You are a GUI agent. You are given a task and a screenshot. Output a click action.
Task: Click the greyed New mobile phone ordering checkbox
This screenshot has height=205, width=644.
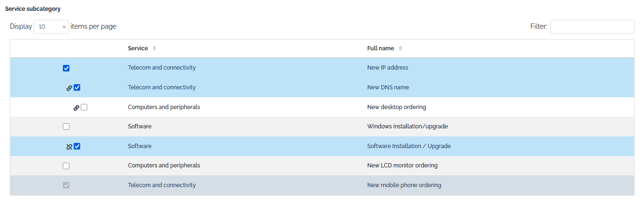[66, 185]
